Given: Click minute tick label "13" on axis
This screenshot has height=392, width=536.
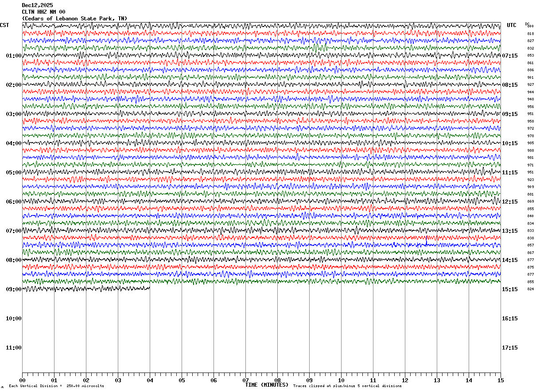Looking at the screenshot, I should [437, 380].
